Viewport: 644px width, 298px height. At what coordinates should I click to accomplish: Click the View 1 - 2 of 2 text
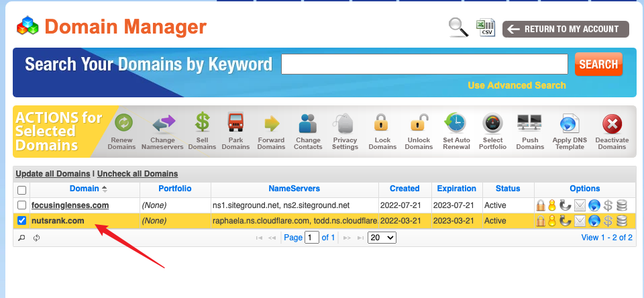coord(606,237)
